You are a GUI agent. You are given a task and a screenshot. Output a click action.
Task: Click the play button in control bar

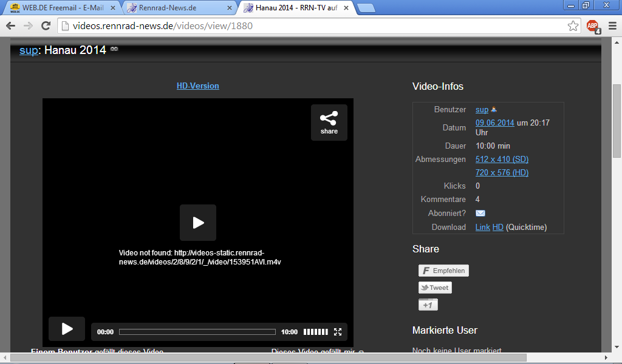pos(67,329)
